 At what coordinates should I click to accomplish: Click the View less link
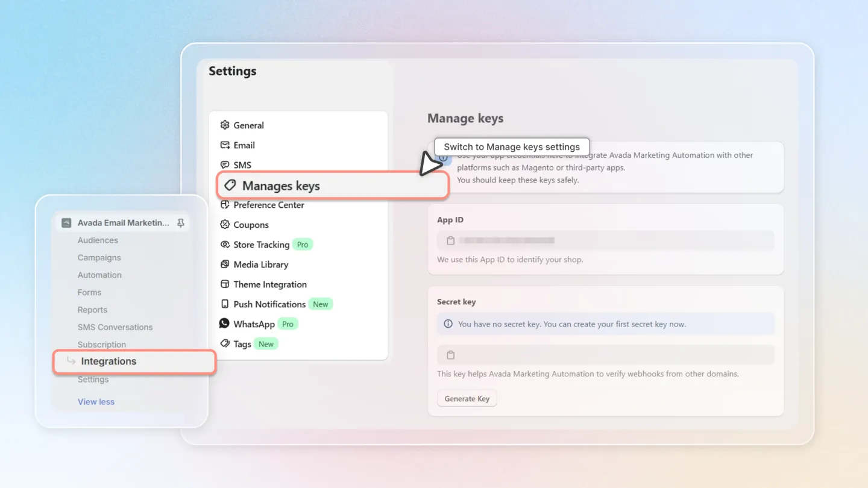tap(96, 402)
